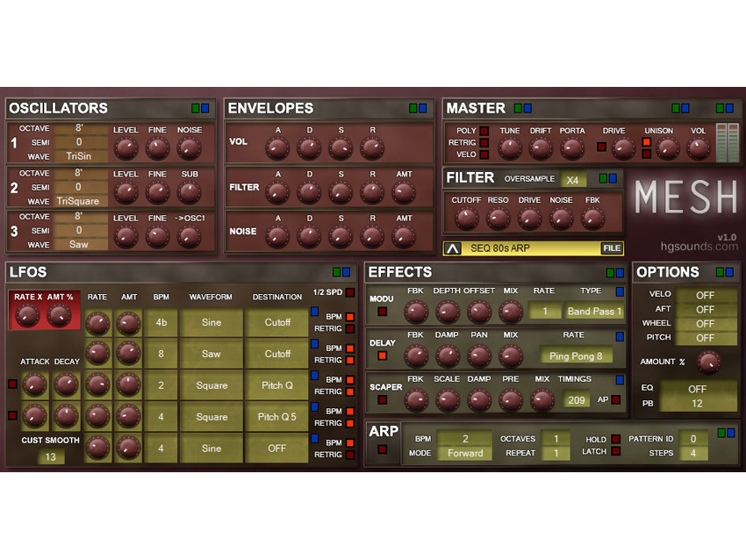Image resolution: width=746 pixels, height=560 pixels.
Task: Click the green square in the Effects header
Action: [x=610, y=273]
